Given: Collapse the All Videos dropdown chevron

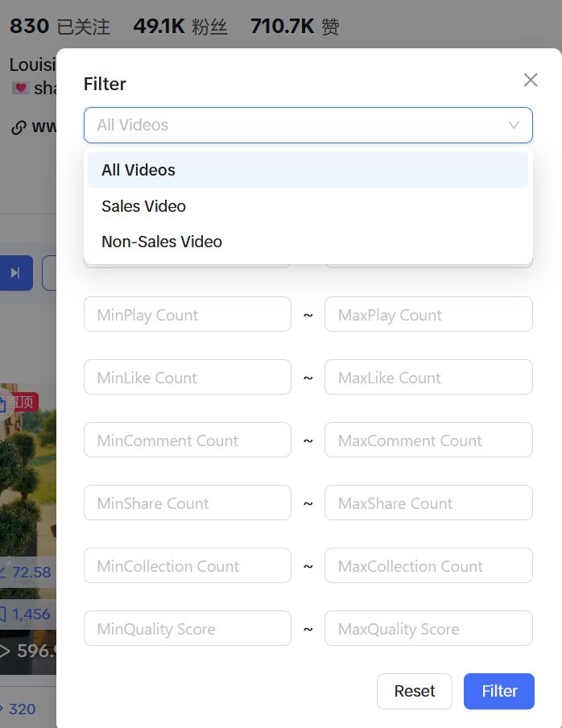Looking at the screenshot, I should (x=513, y=126).
